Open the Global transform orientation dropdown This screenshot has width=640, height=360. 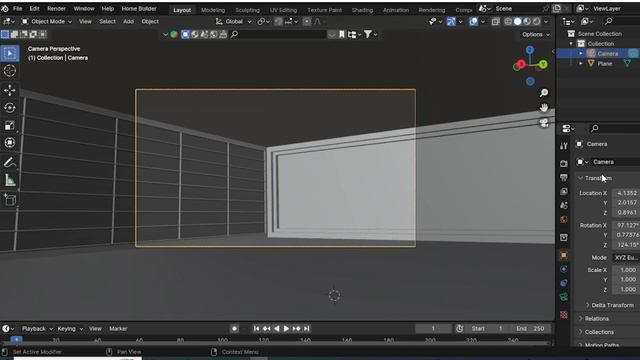point(233,22)
